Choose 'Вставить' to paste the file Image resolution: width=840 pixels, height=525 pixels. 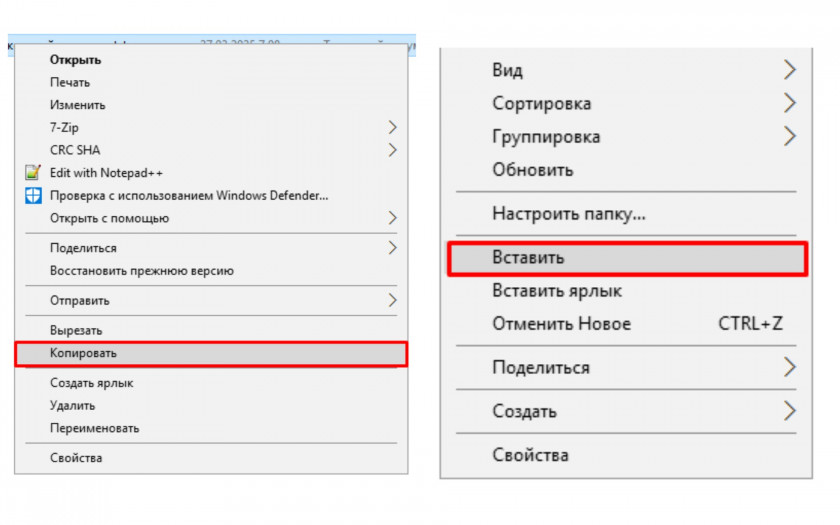528,258
